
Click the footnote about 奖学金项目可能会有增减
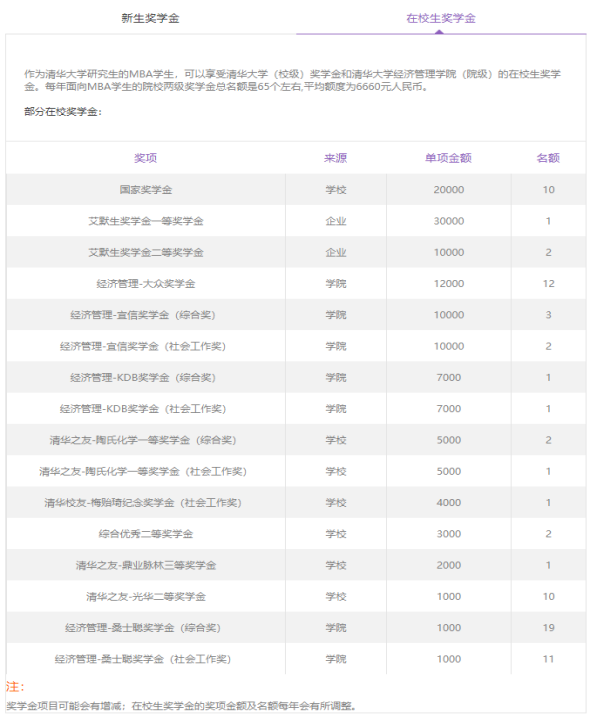181,706
